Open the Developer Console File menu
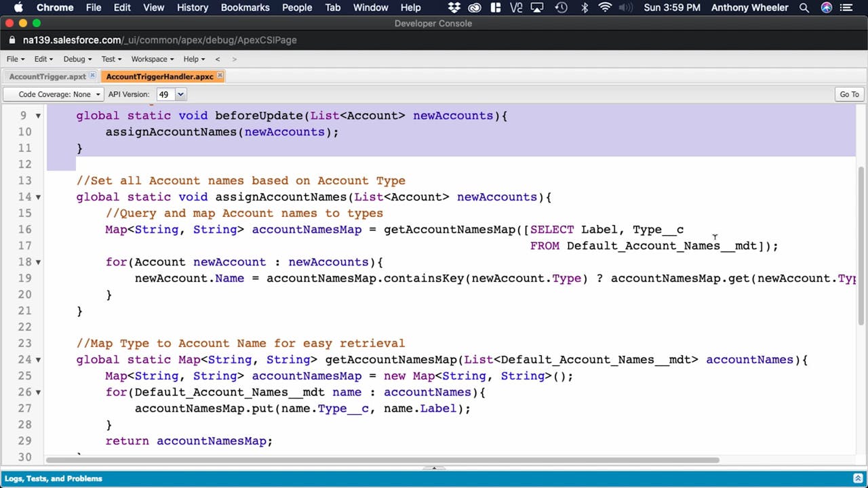The height and width of the screenshot is (488, 868). pyautogui.click(x=15, y=59)
